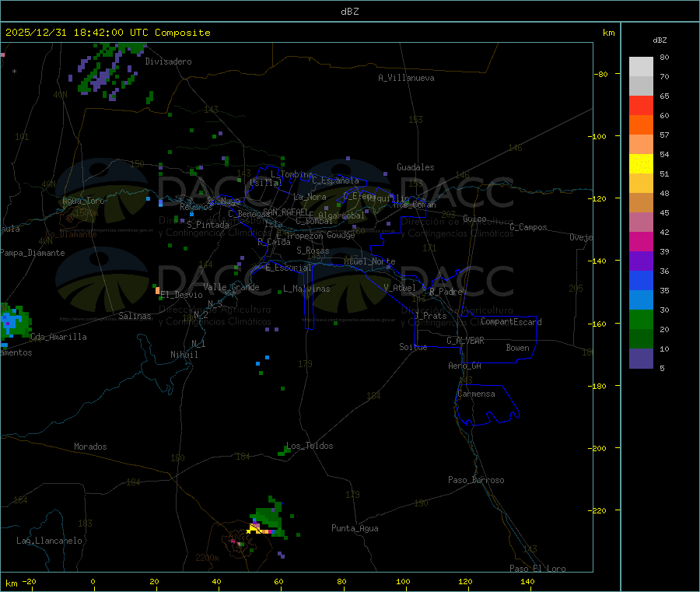Click the 'L_Malvinas' location label
The width and height of the screenshot is (700, 592).
point(306,289)
